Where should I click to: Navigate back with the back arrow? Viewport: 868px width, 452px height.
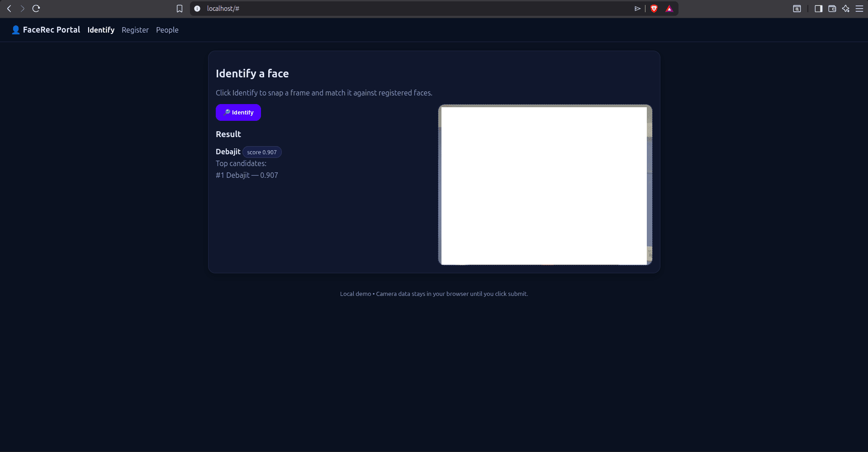coord(9,9)
